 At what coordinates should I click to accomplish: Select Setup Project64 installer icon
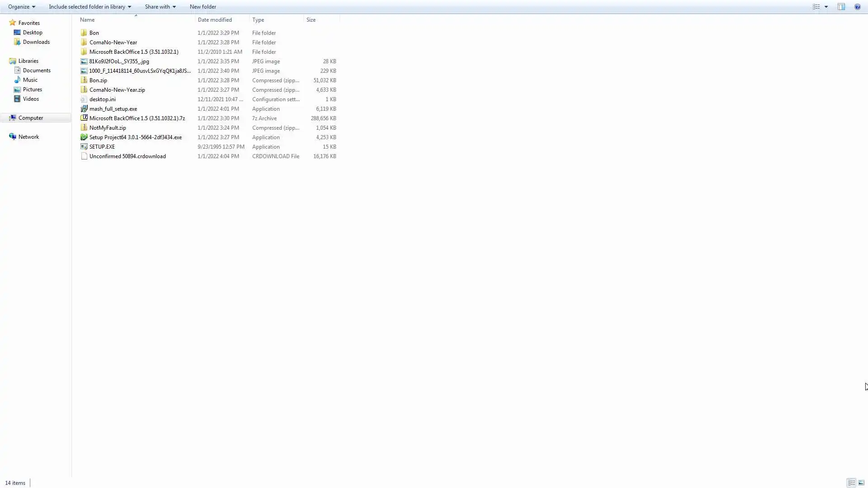coord(84,137)
